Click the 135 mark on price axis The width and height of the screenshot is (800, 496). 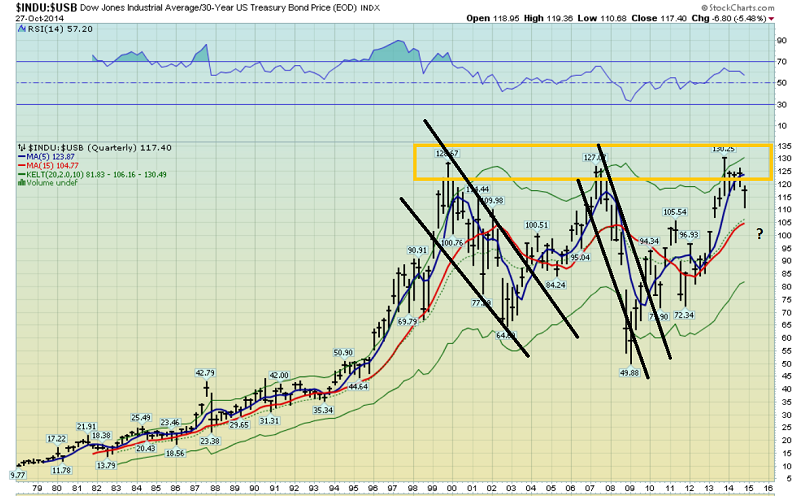tap(784, 146)
